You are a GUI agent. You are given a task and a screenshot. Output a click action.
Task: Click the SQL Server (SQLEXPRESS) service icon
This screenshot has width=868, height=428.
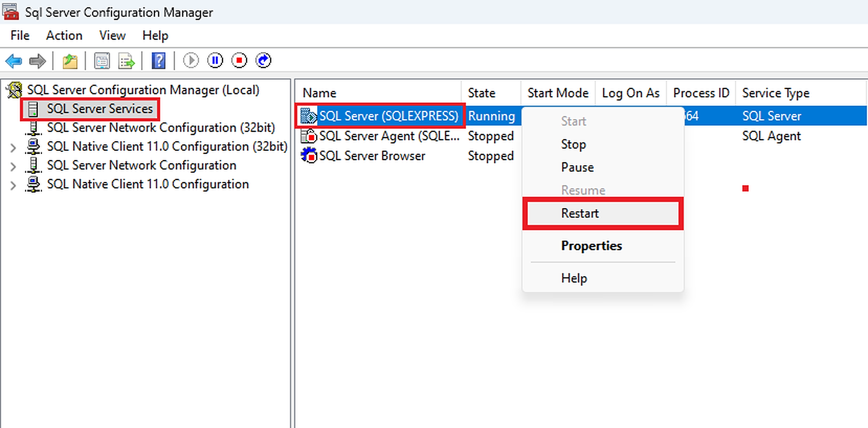pos(309,116)
